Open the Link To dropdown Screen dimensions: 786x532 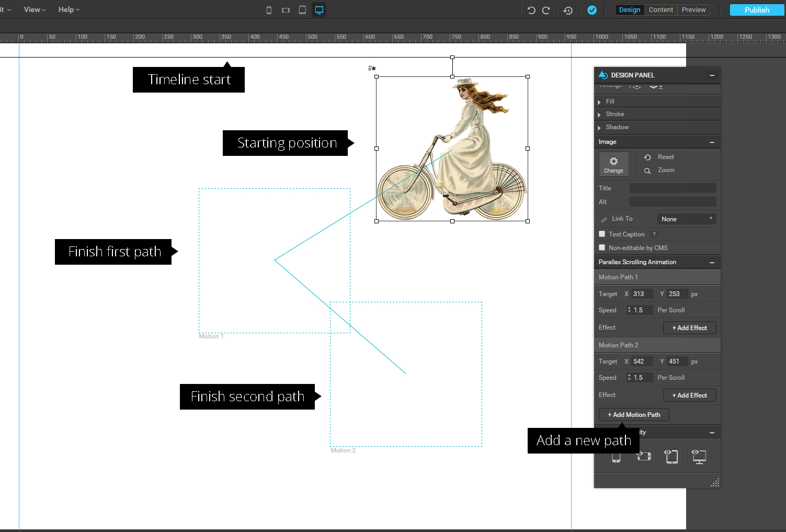(686, 219)
